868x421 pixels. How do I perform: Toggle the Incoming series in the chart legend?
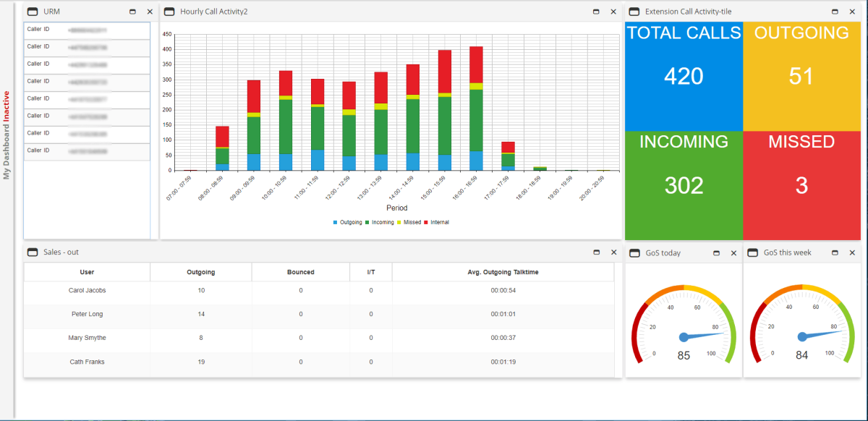click(x=381, y=222)
